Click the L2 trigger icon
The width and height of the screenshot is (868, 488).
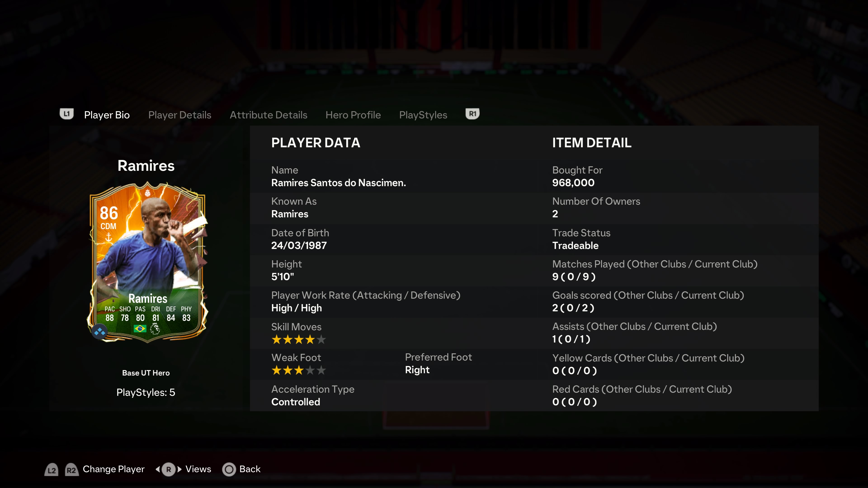coord(51,469)
